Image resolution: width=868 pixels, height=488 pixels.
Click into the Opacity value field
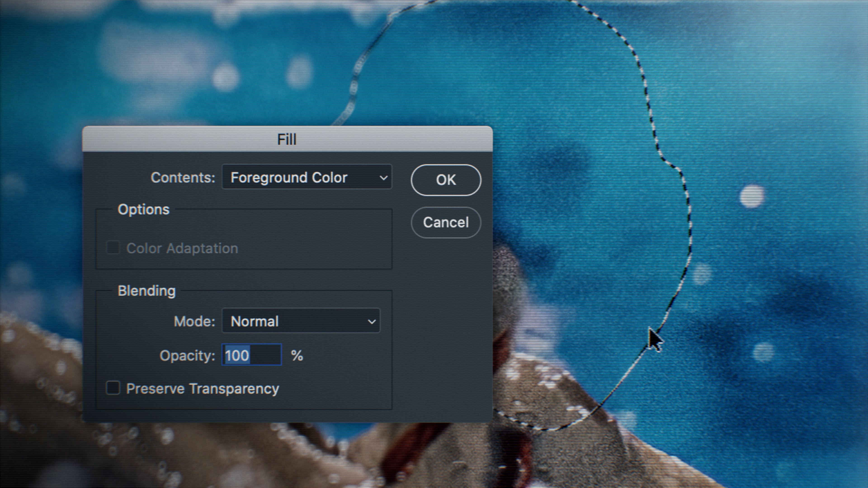point(251,355)
